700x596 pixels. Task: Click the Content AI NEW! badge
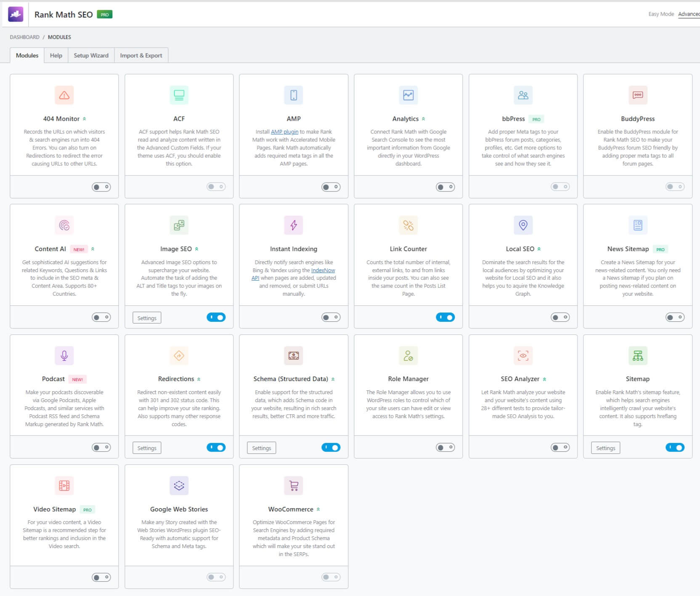[79, 249]
